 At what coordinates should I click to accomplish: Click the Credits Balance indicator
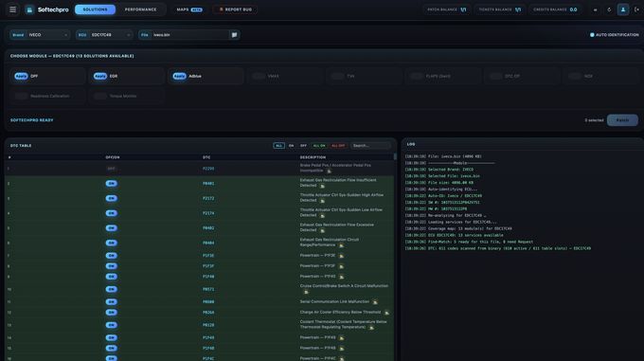coord(555,9)
